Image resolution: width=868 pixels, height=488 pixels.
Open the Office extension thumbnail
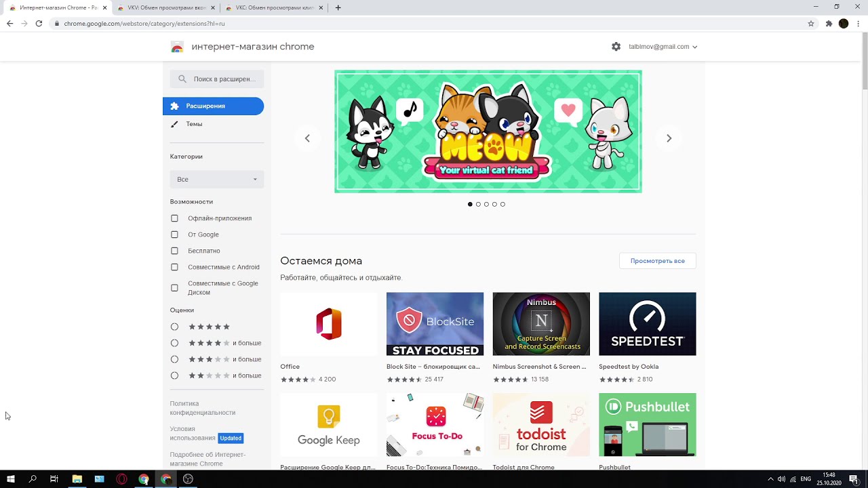point(329,324)
